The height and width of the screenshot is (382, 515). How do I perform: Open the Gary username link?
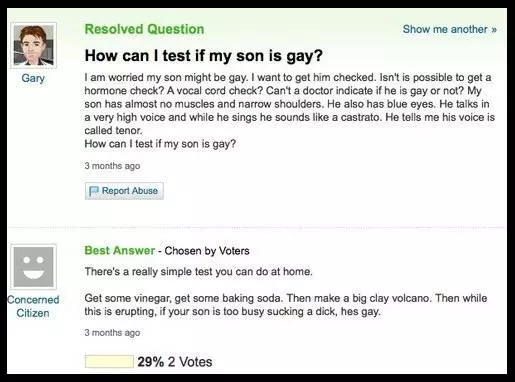point(33,78)
